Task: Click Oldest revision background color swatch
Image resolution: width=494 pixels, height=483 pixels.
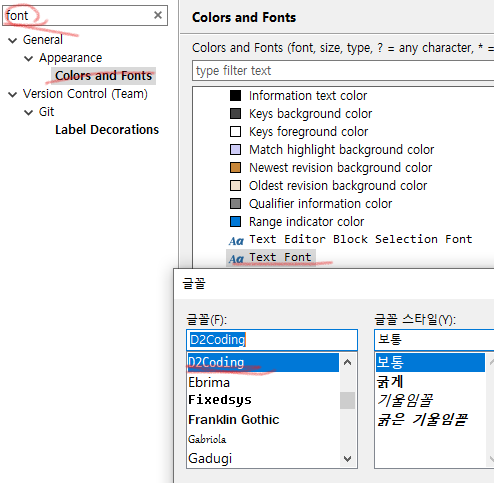Action: pyautogui.click(x=235, y=186)
